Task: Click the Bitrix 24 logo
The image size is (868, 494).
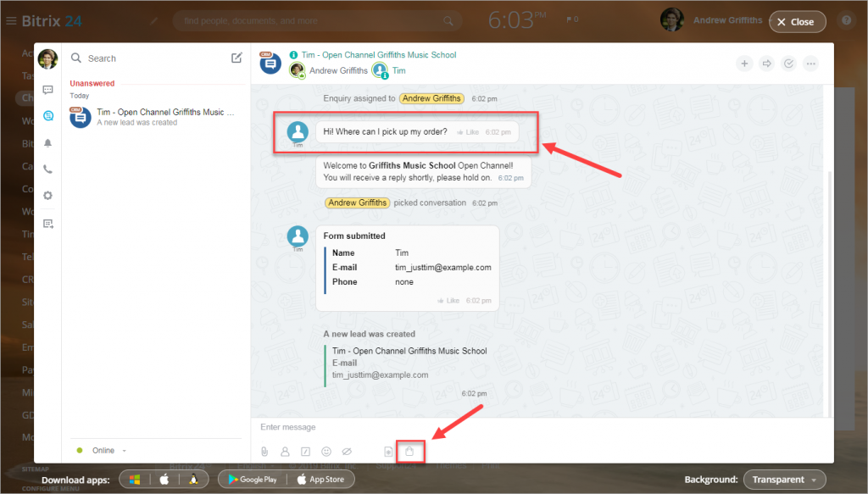Action: [52, 21]
